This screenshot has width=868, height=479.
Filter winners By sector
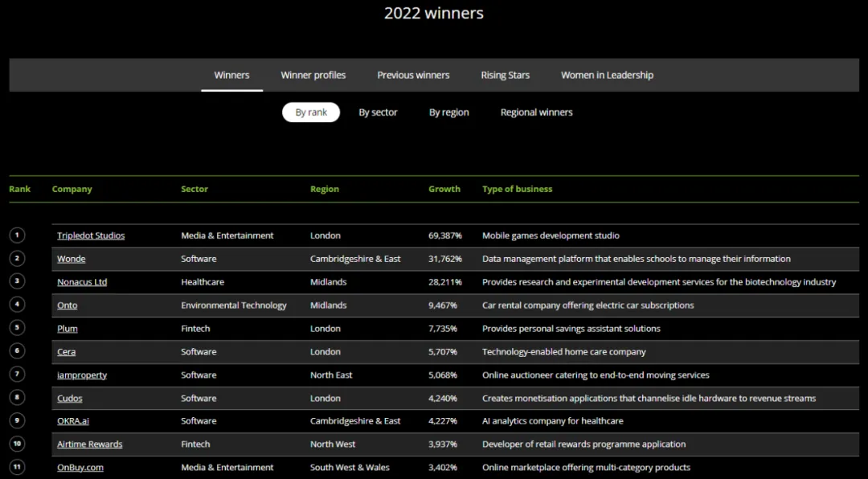378,113
